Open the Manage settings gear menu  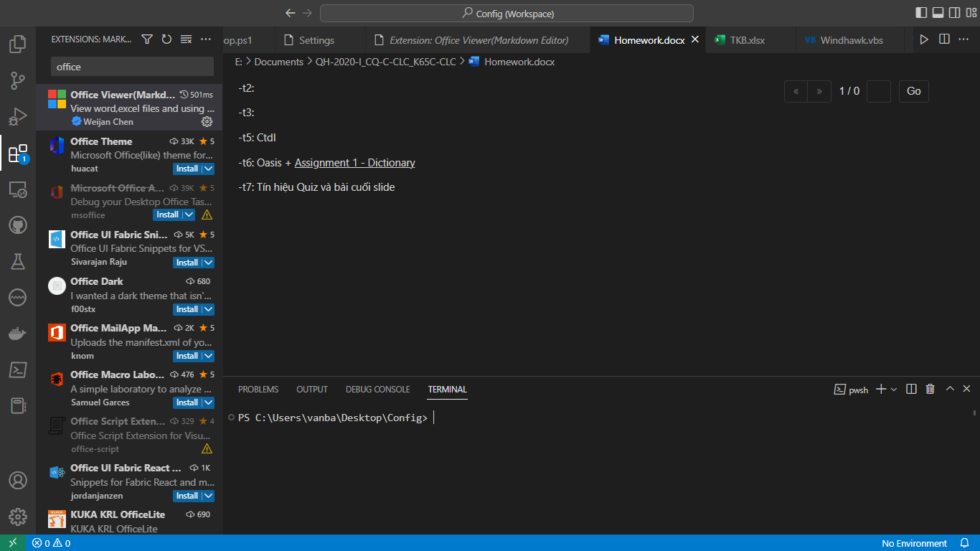point(17,517)
